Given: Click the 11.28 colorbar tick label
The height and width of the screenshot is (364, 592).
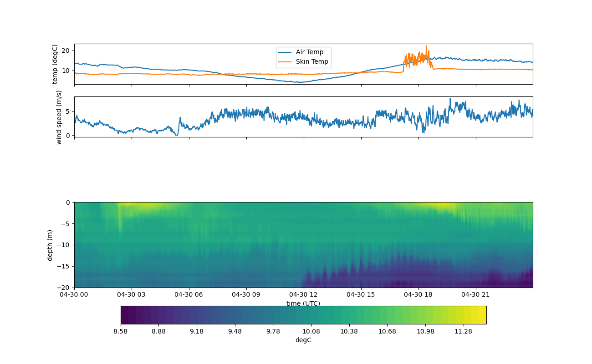Looking at the screenshot, I should (x=463, y=332).
